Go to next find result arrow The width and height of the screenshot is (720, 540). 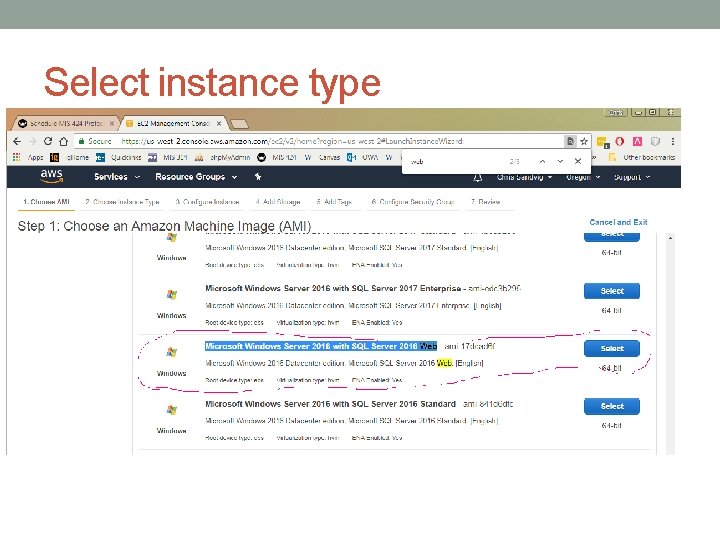click(560, 161)
